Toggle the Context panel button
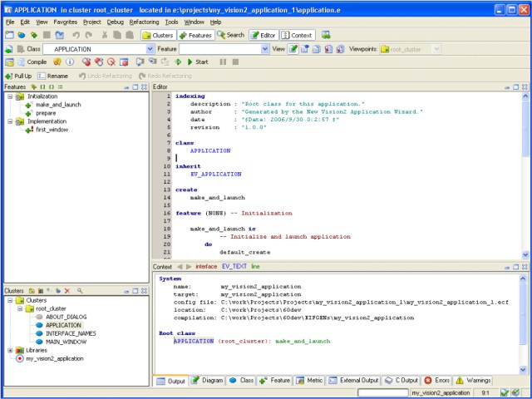532x399 pixels. (297, 35)
